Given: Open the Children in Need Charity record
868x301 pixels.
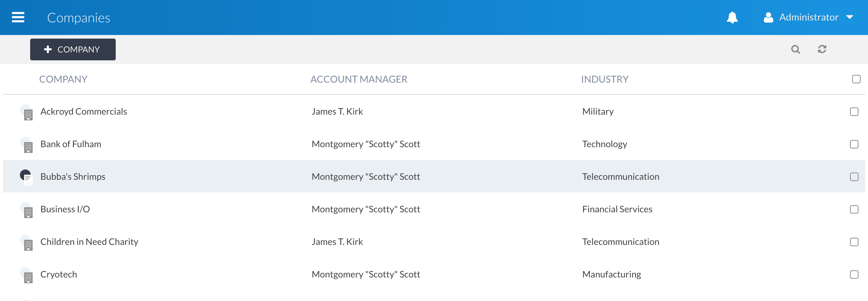Looking at the screenshot, I should pyautogui.click(x=89, y=242).
